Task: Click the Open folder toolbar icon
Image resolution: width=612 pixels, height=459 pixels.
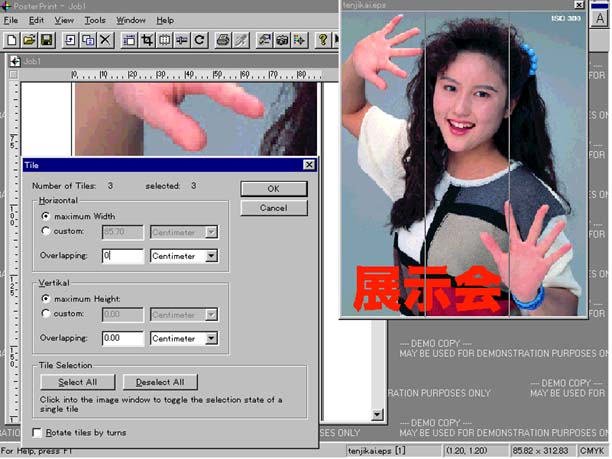Action: pyautogui.click(x=28, y=41)
